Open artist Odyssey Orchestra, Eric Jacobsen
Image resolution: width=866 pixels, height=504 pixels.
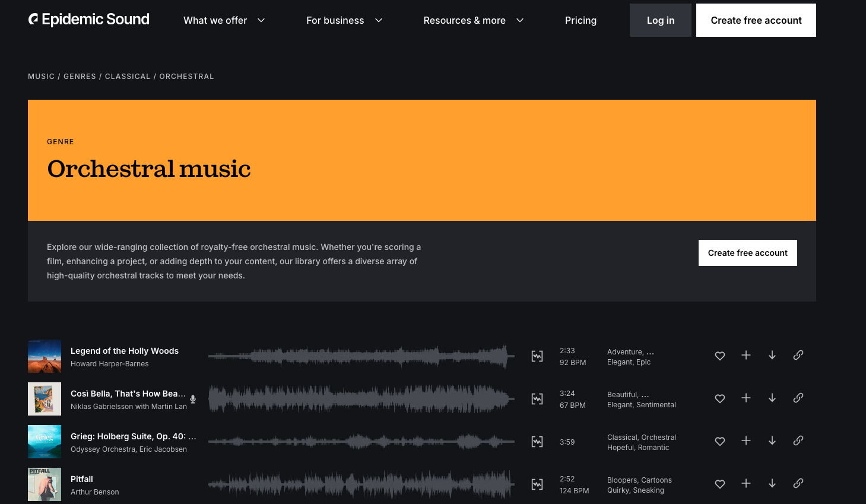point(129,449)
